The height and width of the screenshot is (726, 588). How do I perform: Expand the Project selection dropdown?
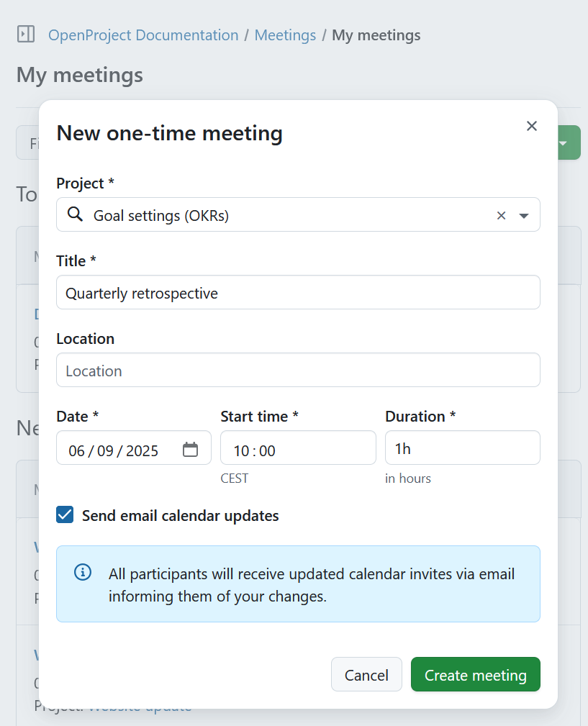click(523, 214)
